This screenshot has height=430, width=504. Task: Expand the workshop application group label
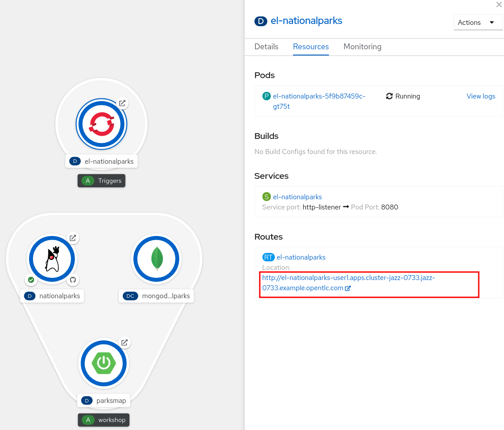103,420
